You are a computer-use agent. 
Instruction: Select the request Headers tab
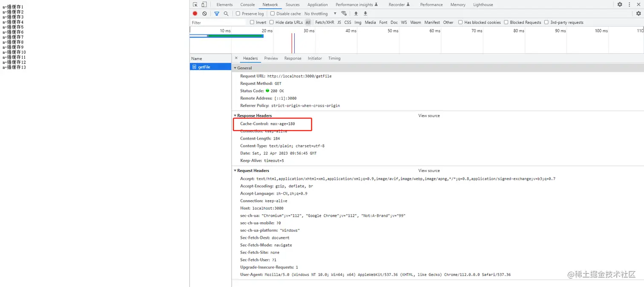[x=250, y=58]
